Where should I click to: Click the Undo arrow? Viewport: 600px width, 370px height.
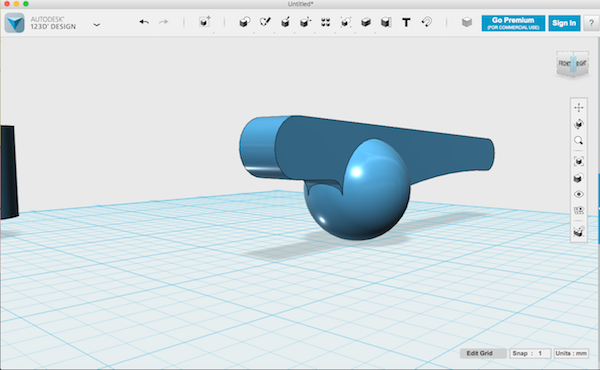(x=144, y=22)
